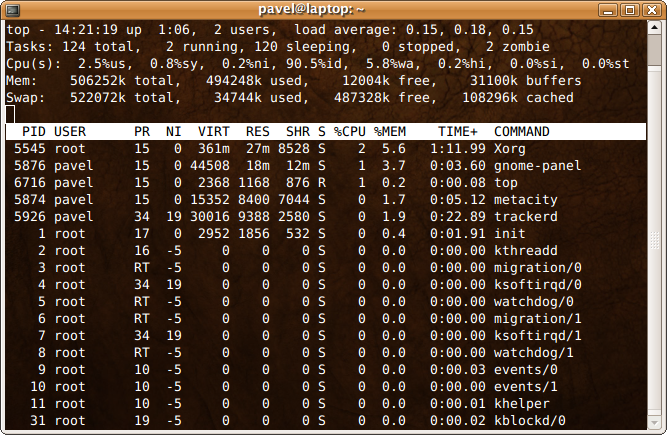Click the %CPU column header
667x435 pixels.
(350, 132)
